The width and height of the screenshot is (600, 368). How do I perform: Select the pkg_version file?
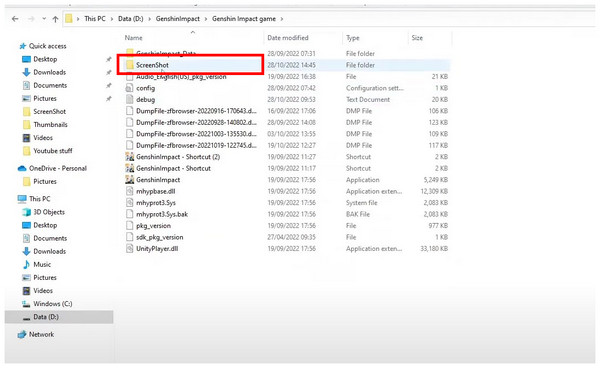point(148,226)
